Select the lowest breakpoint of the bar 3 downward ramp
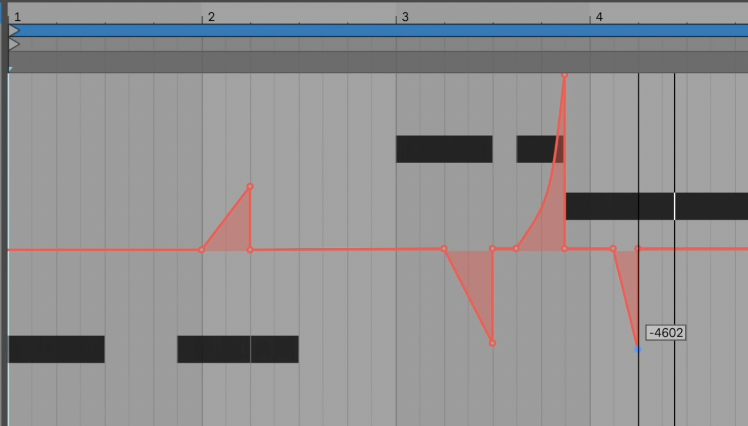Viewport: 748px width, 426px height. coord(492,343)
